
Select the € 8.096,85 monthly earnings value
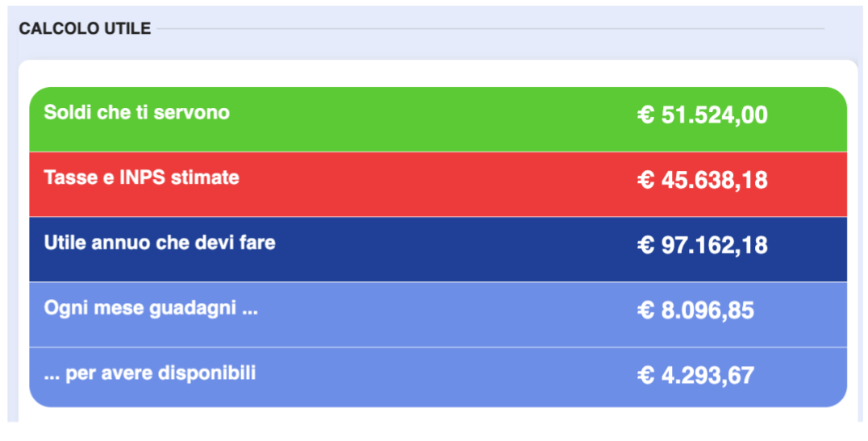[695, 311]
